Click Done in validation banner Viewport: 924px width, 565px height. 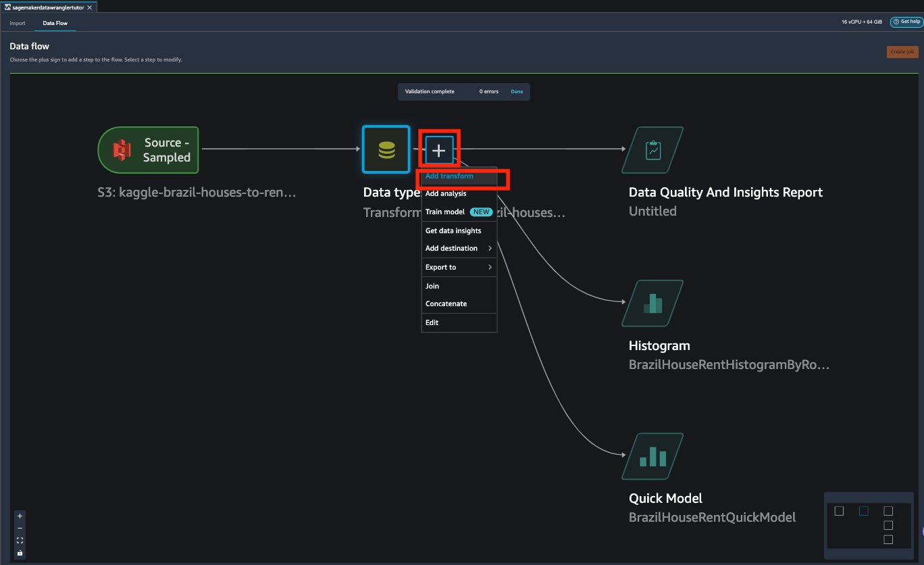coord(517,91)
